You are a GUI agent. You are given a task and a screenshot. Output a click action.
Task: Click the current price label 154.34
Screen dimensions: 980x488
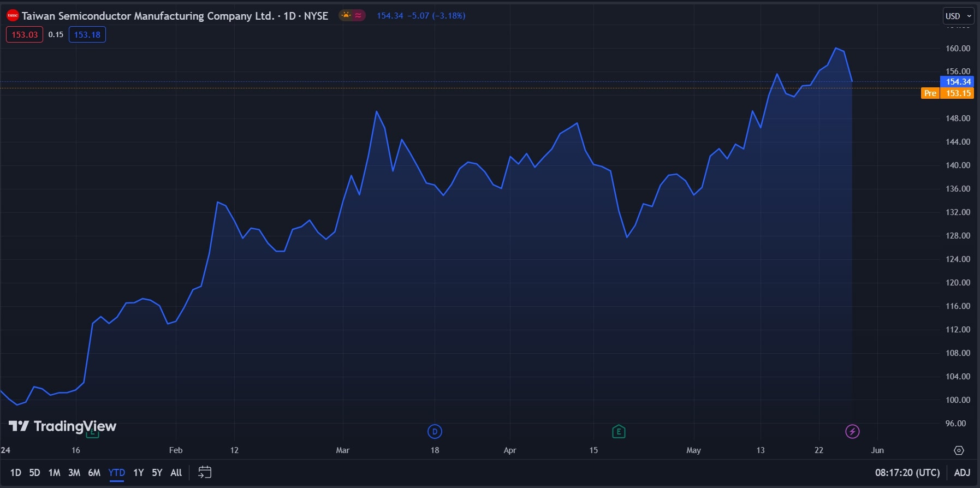958,82
